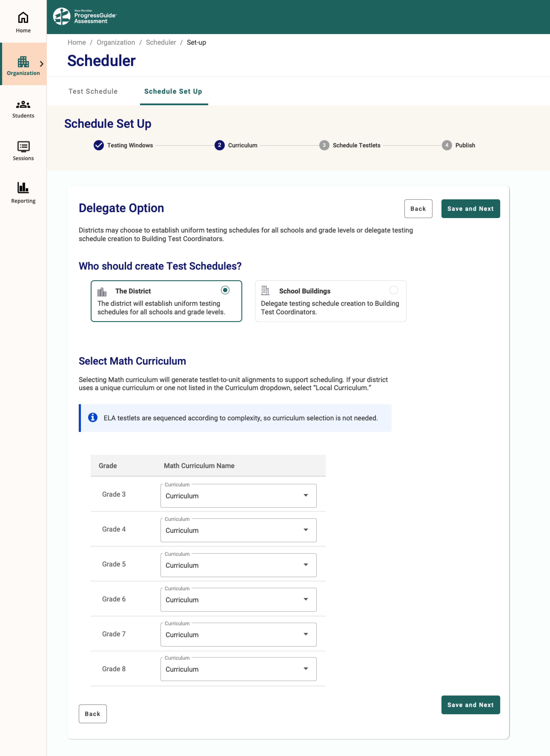
Task: Click the Scheduler breadcrumb link
Action: click(x=161, y=42)
